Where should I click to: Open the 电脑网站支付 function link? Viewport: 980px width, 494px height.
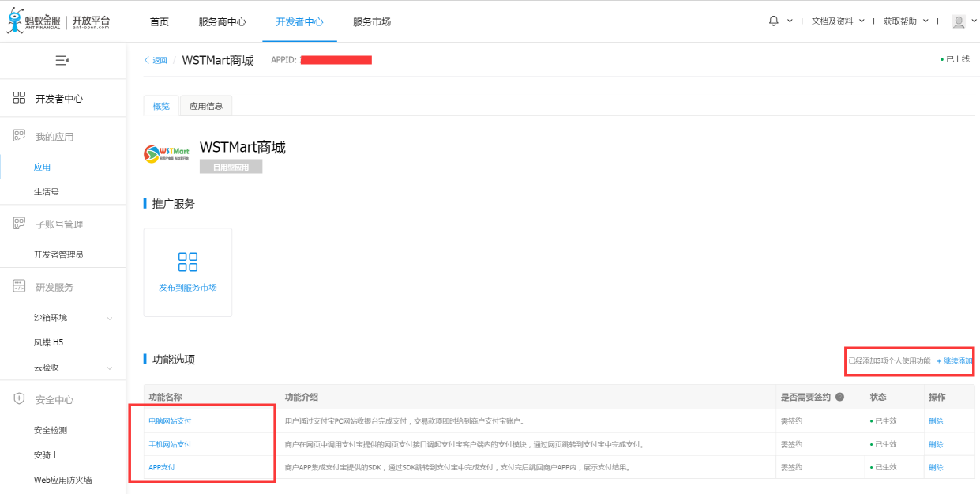[170, 421]
